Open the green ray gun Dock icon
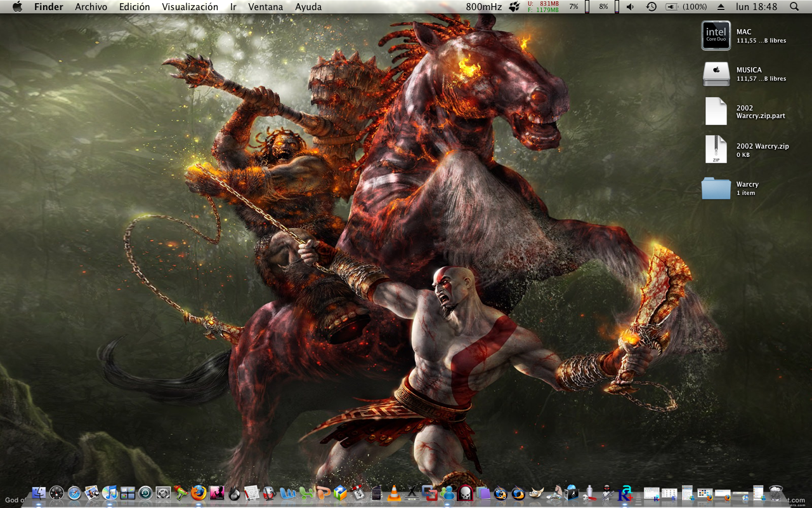812x508 pixels. point(181,493)
